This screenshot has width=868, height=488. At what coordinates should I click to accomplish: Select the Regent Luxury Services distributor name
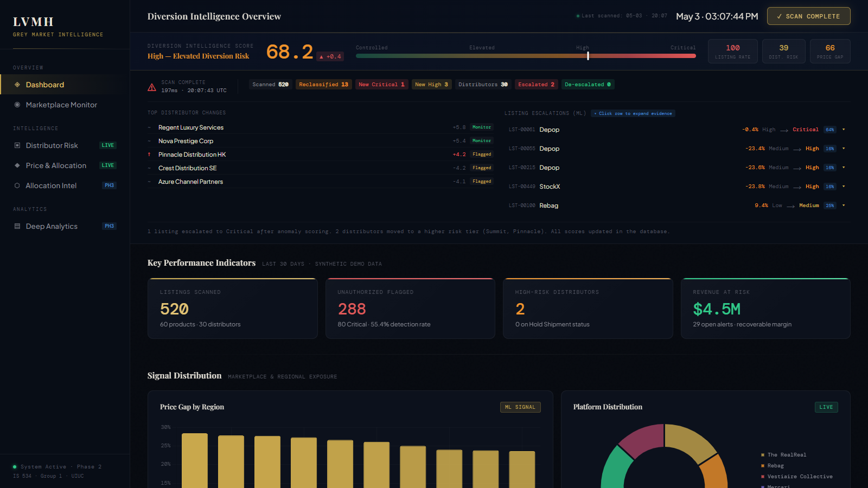(191, 127)
